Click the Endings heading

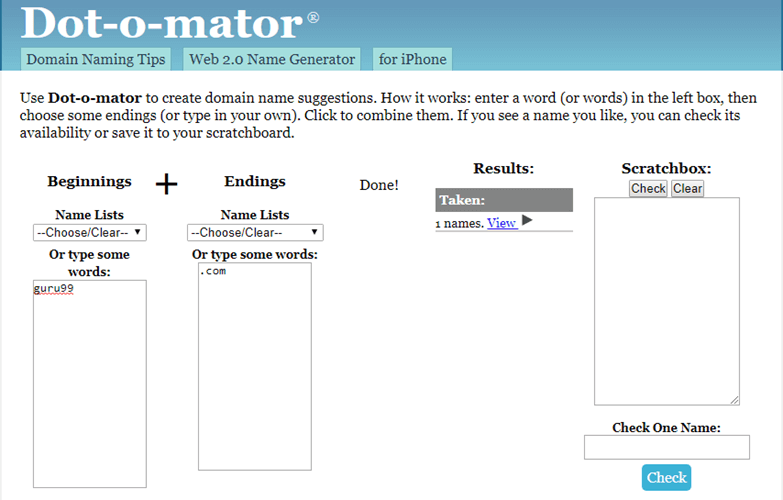point(255,181)
